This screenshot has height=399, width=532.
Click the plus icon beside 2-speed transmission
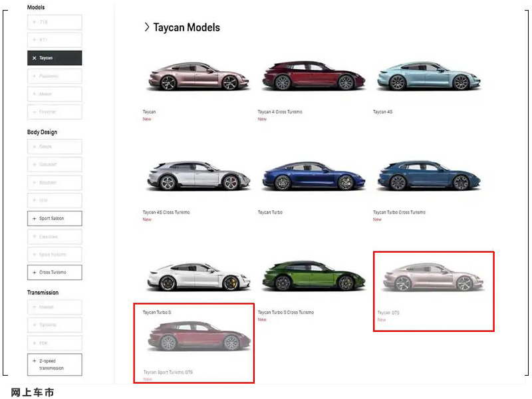[x=35, y=360]
